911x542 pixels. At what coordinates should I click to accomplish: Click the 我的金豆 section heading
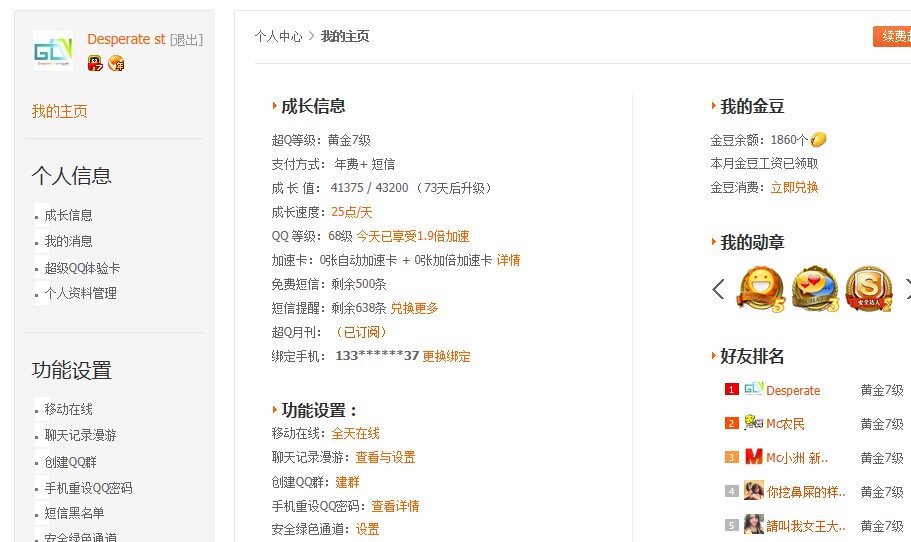coord(752,106)
